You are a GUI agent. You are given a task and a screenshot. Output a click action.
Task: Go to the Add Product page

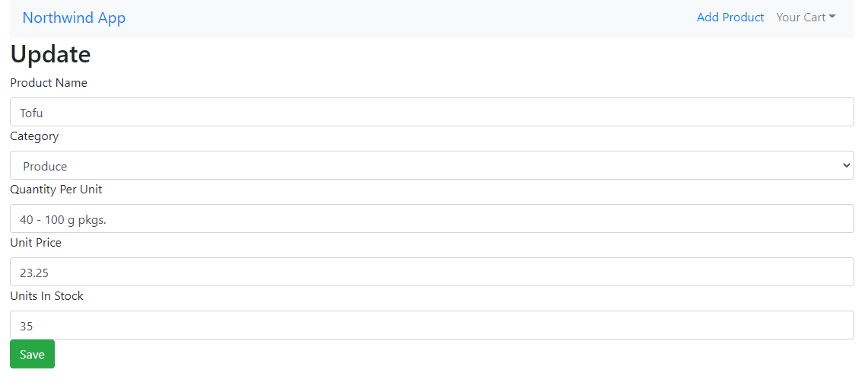click(730, 18)
